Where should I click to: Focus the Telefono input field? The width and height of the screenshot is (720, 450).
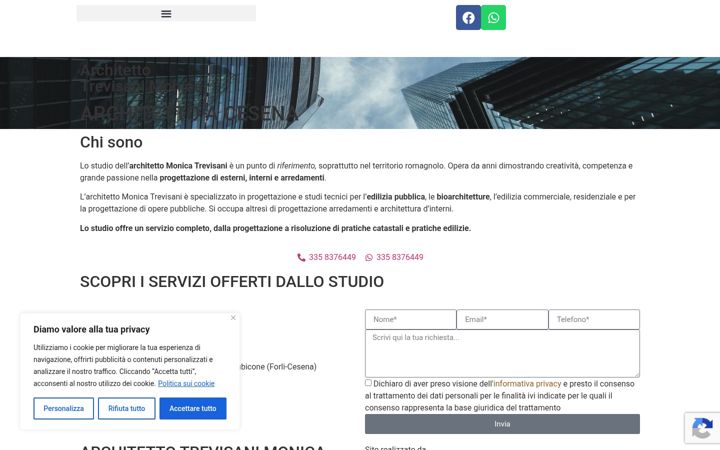click(x=594, y=319)
